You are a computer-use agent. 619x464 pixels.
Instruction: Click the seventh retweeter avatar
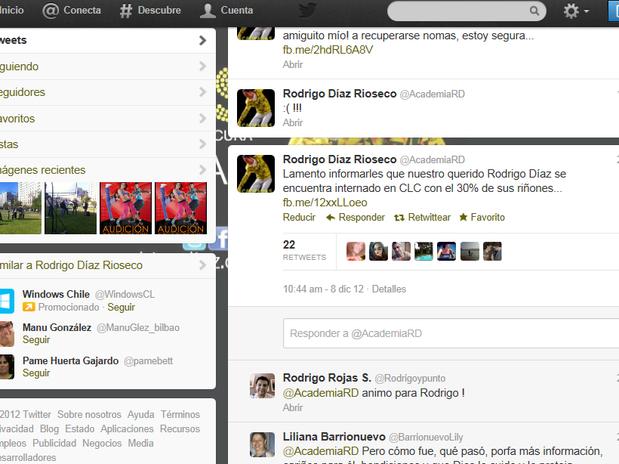[x=492, y=252]
